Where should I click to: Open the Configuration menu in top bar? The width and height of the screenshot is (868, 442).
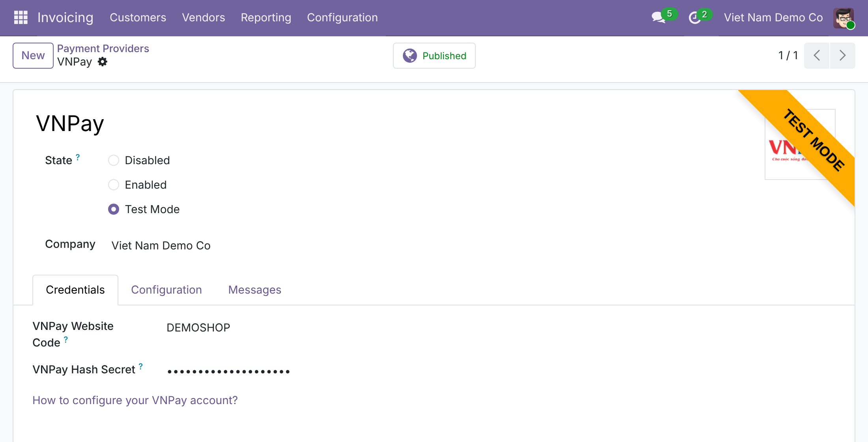tap(342, 17)
